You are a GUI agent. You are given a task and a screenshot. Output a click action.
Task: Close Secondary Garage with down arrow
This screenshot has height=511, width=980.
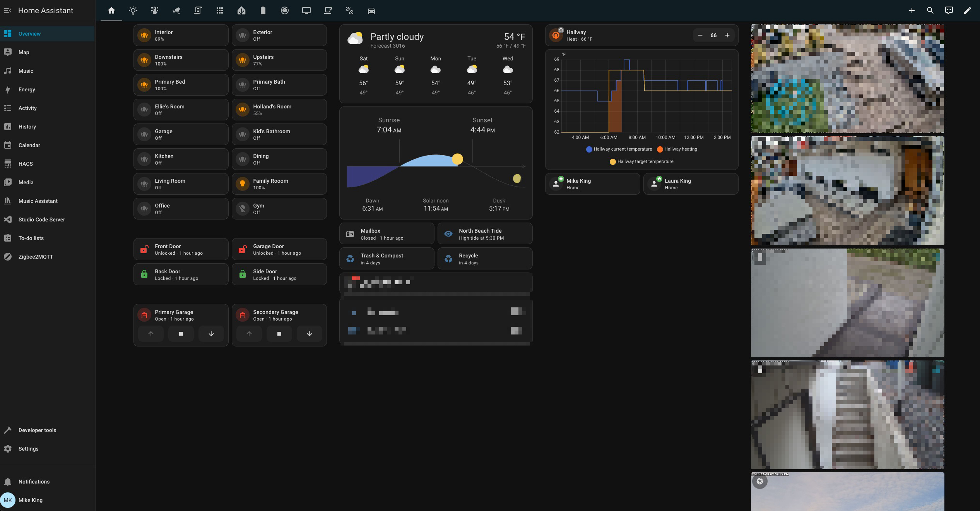pyautogui.click(x=310, y=334)
